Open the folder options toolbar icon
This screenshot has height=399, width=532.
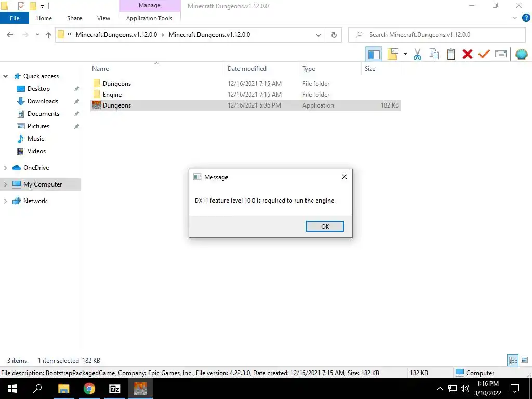[393, 54]
